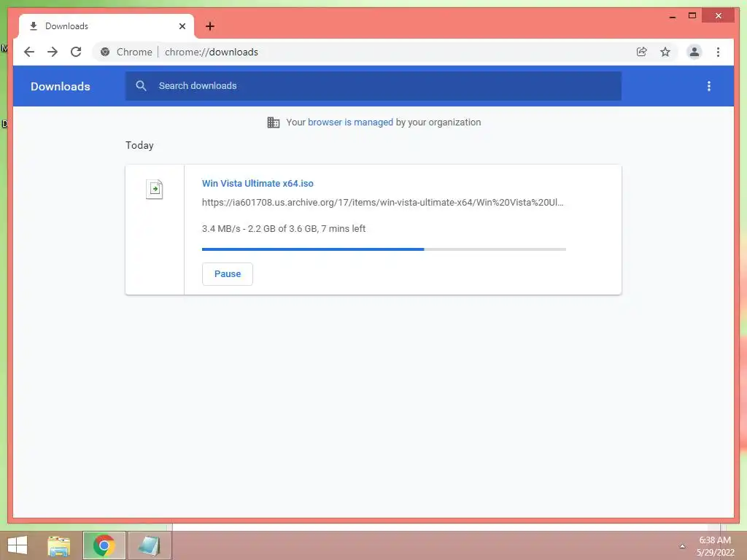The width and height of the screenshot is (747, 560).
Task: Bookmark this page with the star icon
Action: (x=665, y=52)
